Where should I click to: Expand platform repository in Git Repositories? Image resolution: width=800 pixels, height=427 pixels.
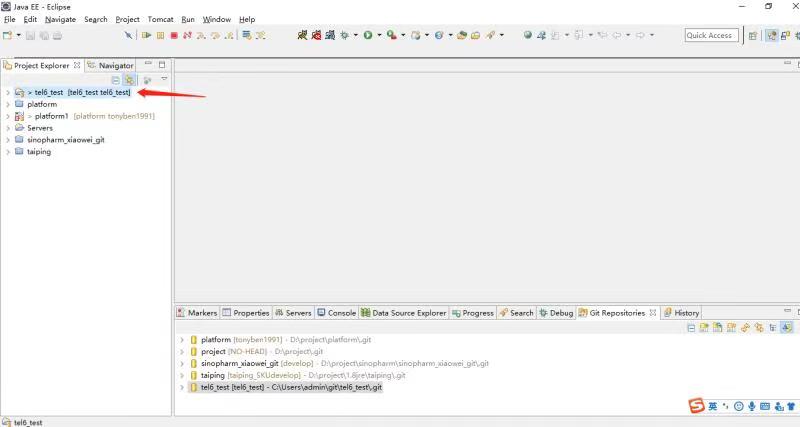click(182, 339)
